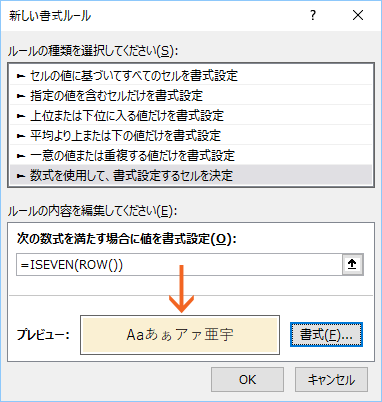Click the キャンセル button
Viewport: 382px width, 402px height.
pos(331,380)
